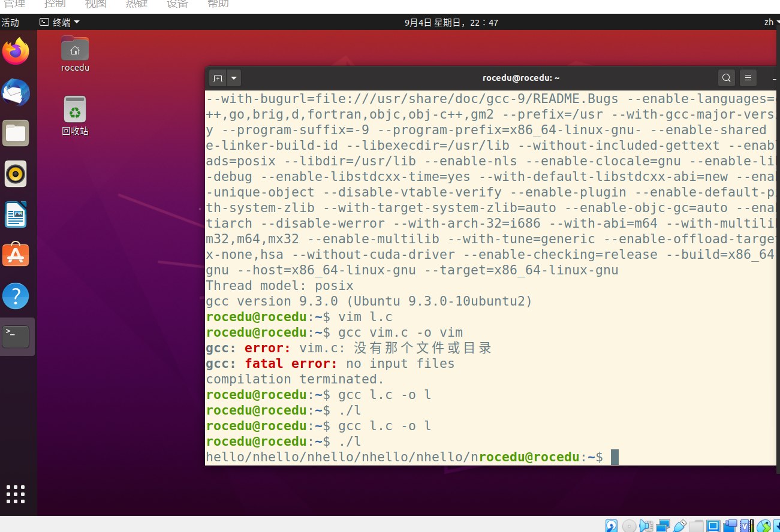Screen dimensions: 780x532
Task: Click the command 'gcc vim.c -o vim'
Action: click(400, 332)
